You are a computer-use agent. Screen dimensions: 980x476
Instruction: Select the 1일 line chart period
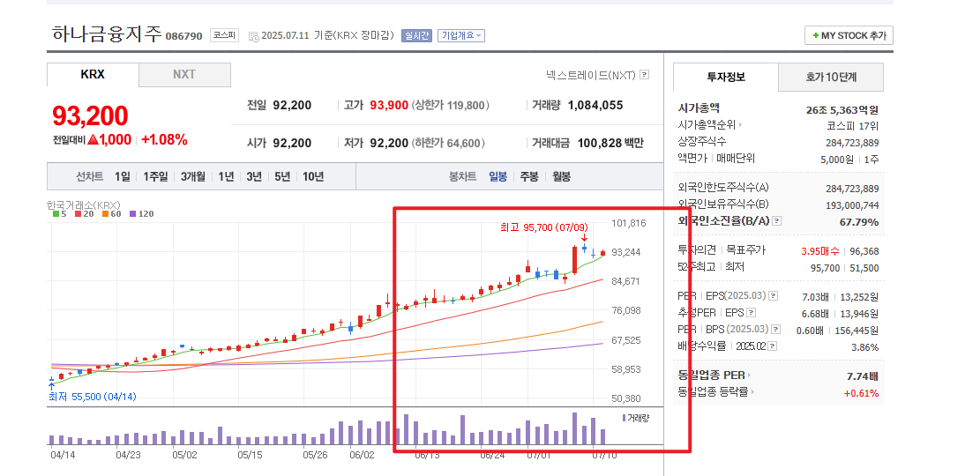[122, 177]
